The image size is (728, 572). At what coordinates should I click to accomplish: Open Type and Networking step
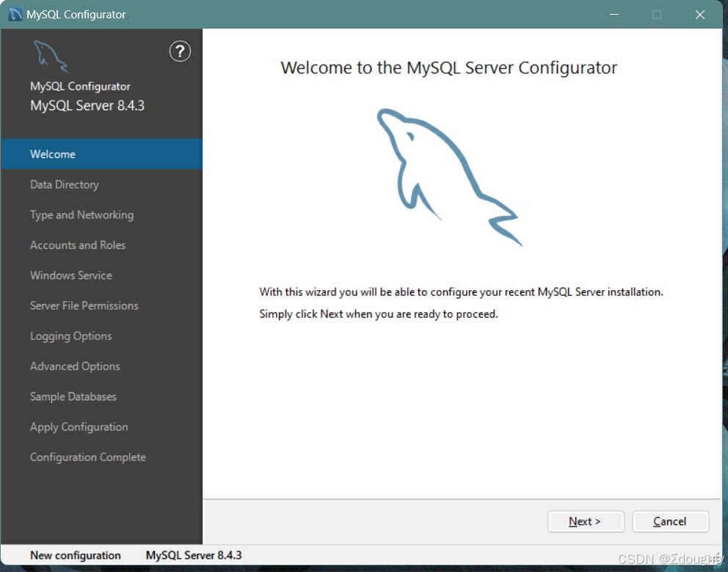coord(102,214)
